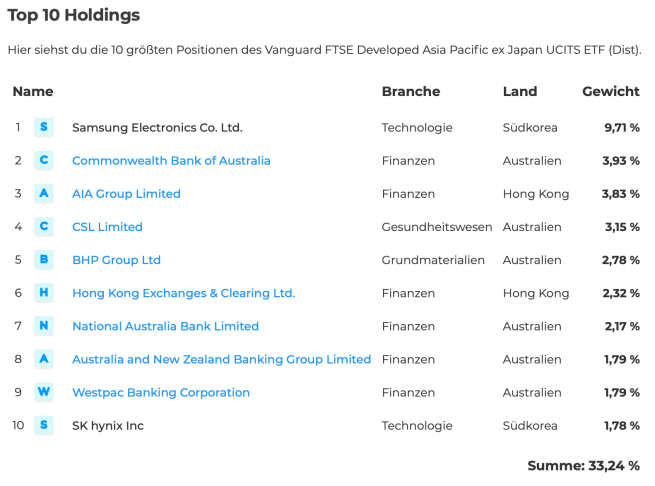
Task: Click the Branche column header
Action: [410, 91]
